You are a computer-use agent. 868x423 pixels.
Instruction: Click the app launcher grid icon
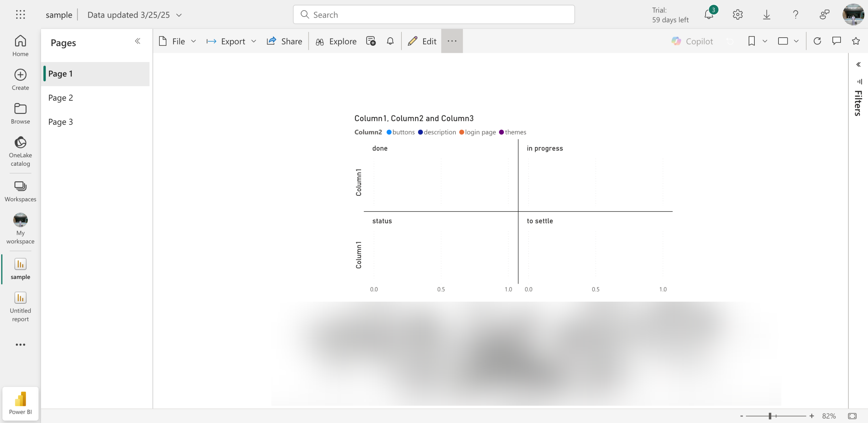tap(20, 15)
